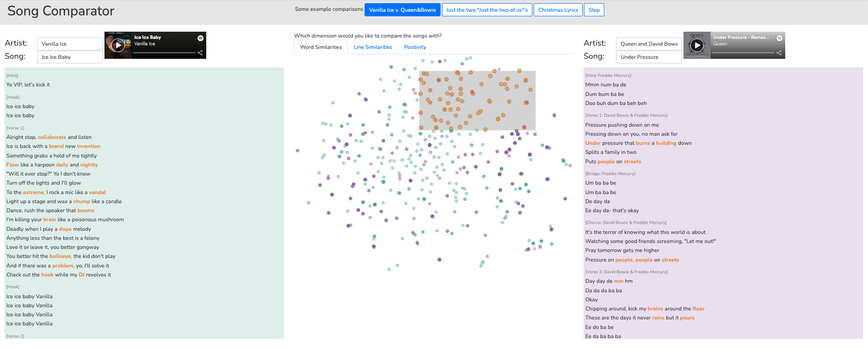Click the '[Chorus: David Bowie & Freddie Mercury]' label

tap(626, 223)
